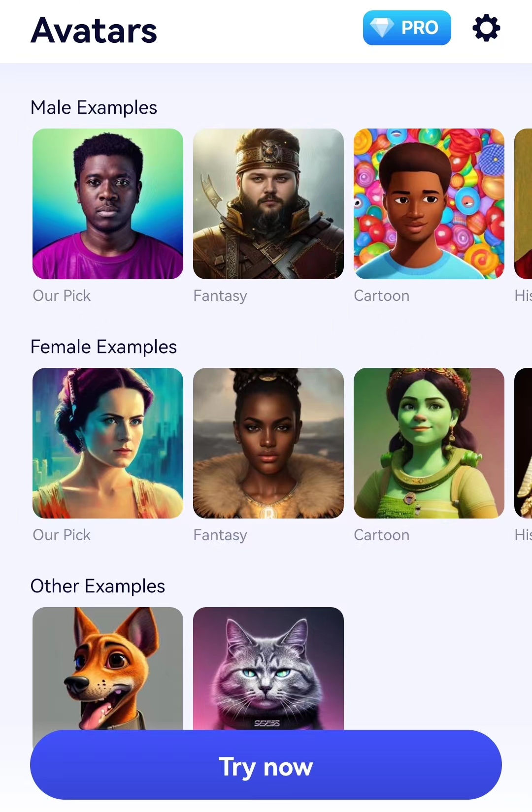Tap the Our Pick label under male examples

(62, 296)
